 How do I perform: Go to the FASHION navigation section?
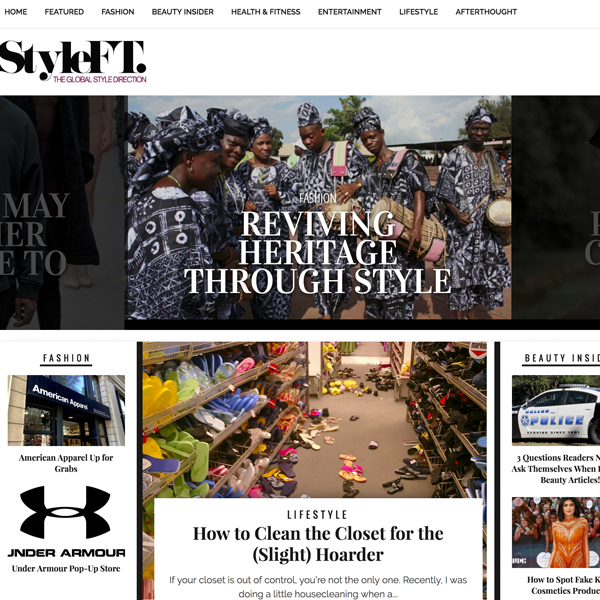coord(118,12)
